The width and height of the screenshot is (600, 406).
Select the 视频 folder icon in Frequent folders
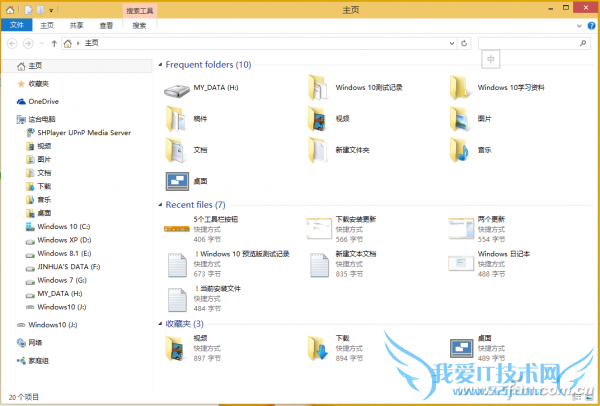[318, 119]
